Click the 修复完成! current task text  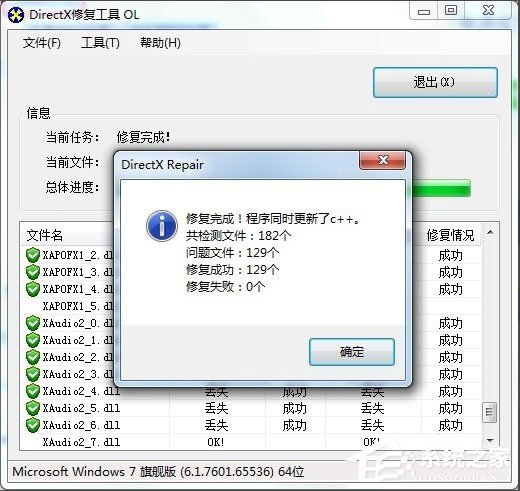144,137
